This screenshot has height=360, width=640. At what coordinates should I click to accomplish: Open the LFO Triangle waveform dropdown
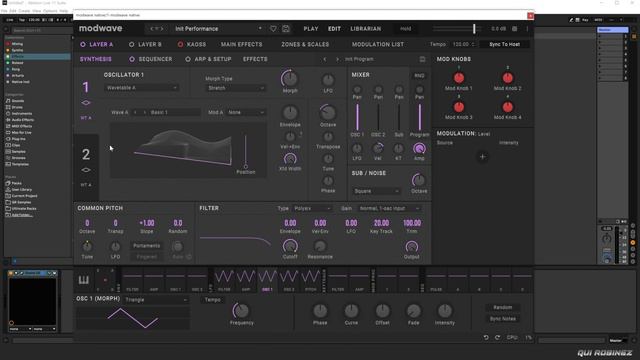tap(156, 300)
